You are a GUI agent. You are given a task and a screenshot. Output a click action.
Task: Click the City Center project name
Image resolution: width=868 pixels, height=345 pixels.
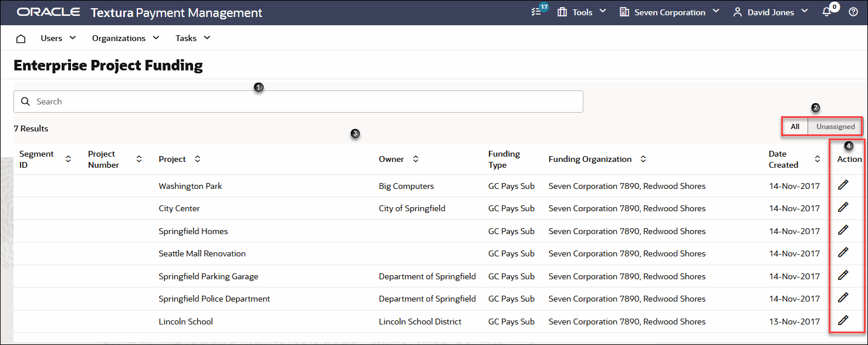tap(179, 208)
